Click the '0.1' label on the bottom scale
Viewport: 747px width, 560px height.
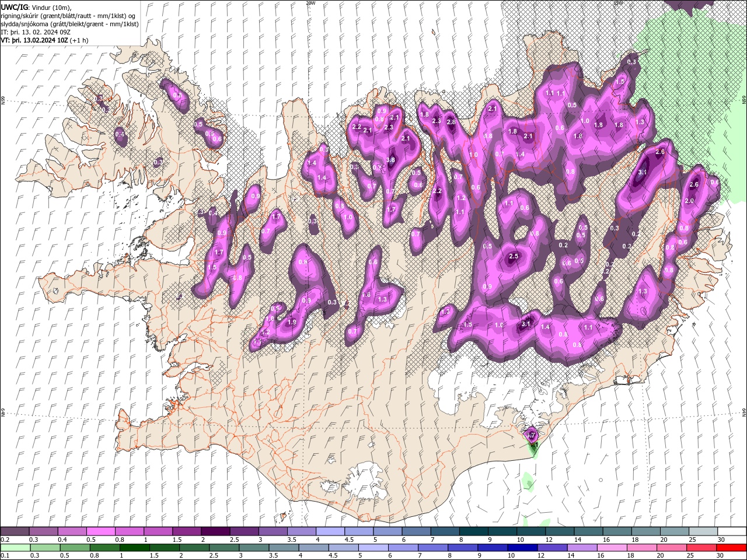[5, 556]
